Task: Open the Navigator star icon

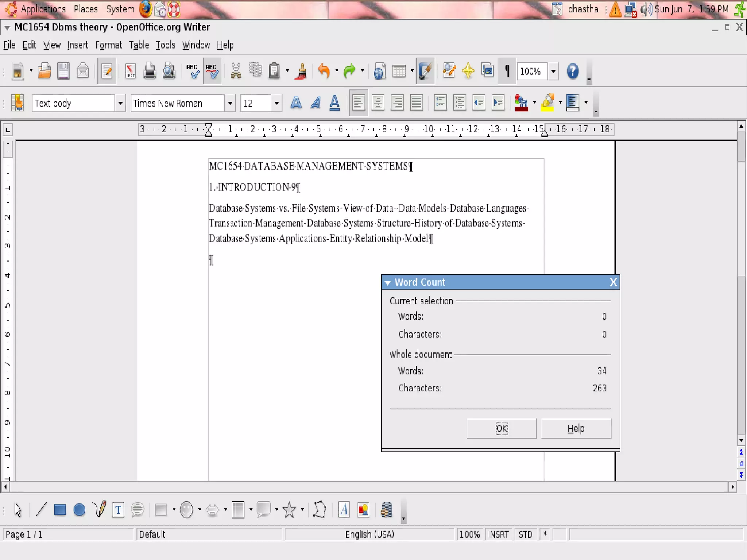Action: 468,71
